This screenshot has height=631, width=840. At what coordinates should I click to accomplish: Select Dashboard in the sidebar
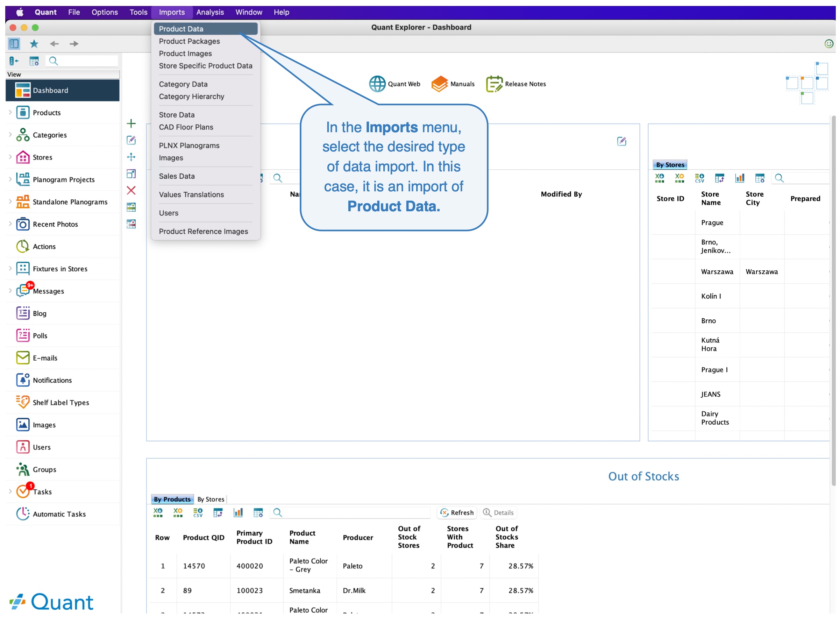click(63, 90)
